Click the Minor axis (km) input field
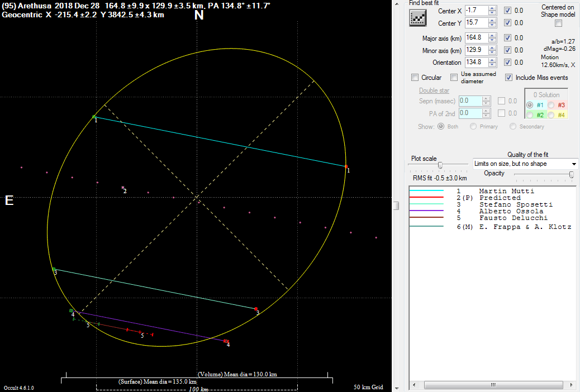The height and width of the screenshot is (392, 580). pyautogui.click(x=477, y=50)
